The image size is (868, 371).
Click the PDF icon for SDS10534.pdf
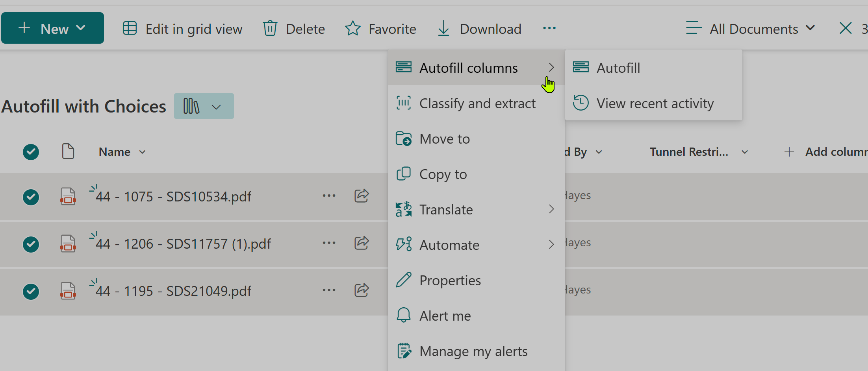[x=68, y=196]
